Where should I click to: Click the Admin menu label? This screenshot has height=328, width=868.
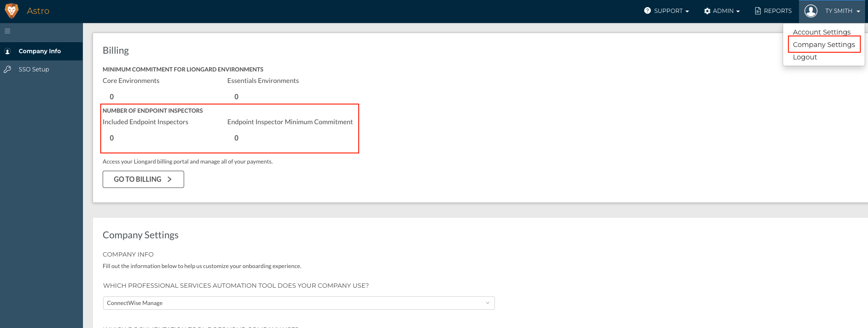(723, 11)
